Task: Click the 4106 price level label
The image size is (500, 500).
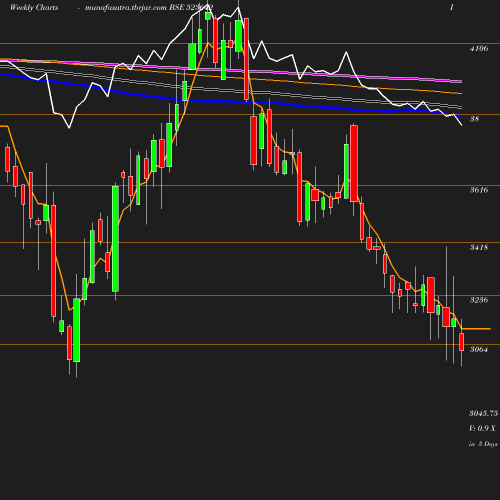Action: coord(479,49)
